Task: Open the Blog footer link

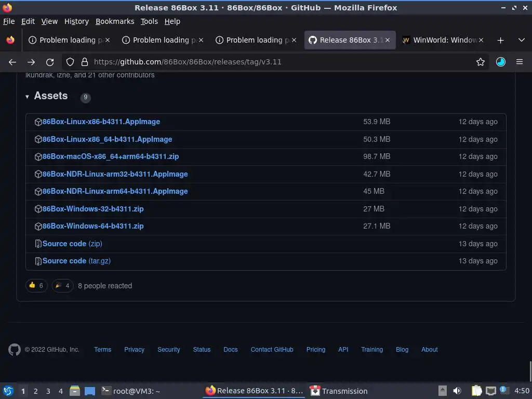Action: 402,350
